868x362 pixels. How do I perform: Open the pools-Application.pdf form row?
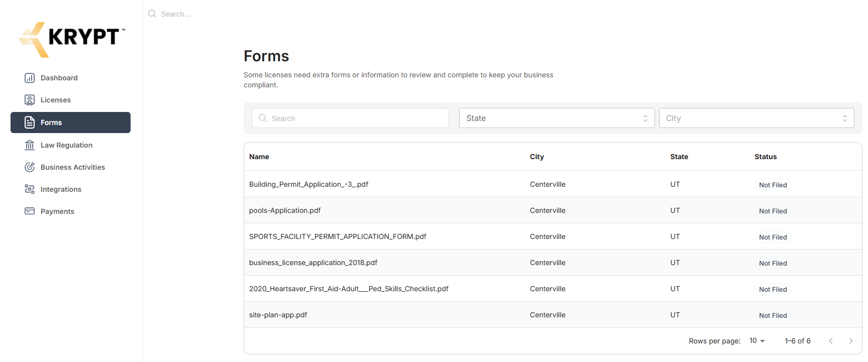point(285,210)
